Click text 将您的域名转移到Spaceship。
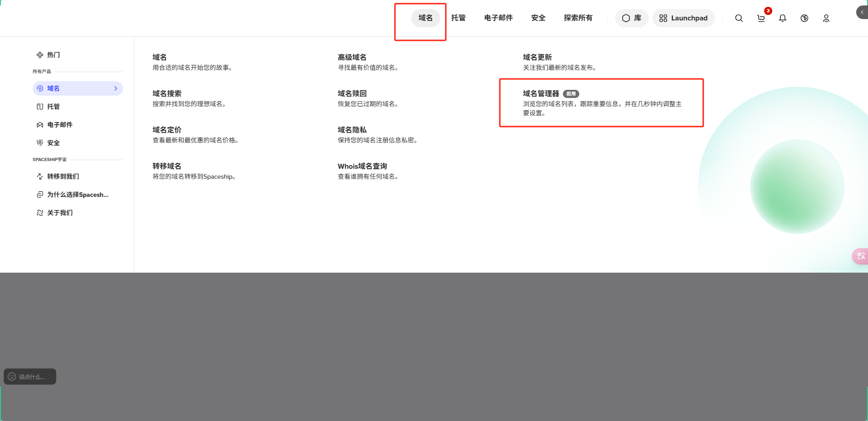 [195, 176]
